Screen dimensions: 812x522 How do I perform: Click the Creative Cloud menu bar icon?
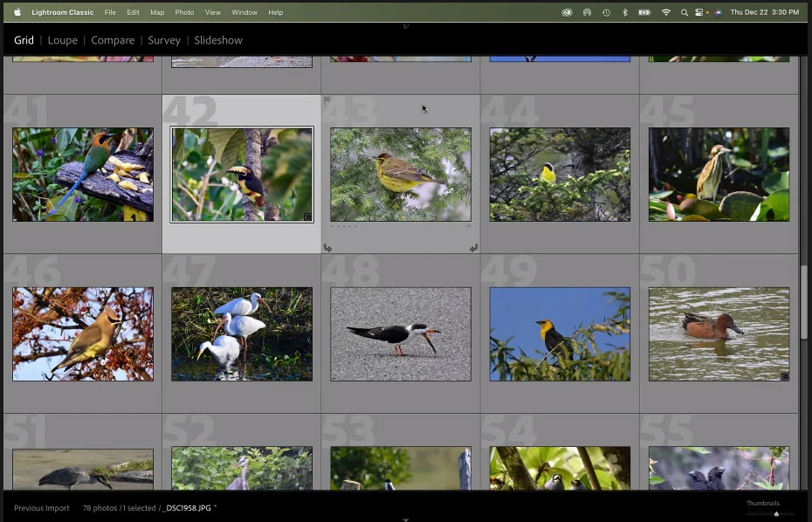click(x=567, y=12)
